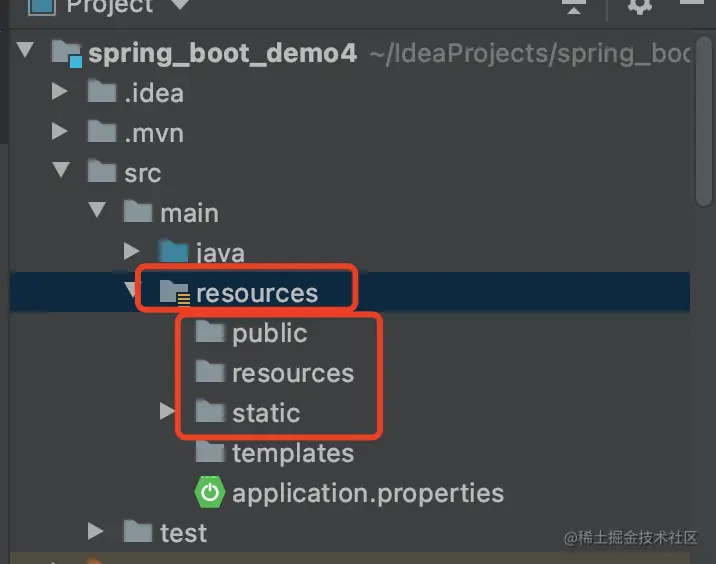The width and height of the screenshot is (716, 564).
Task: Open the Project view dropdown arrow
Action: tap(180, 5)
